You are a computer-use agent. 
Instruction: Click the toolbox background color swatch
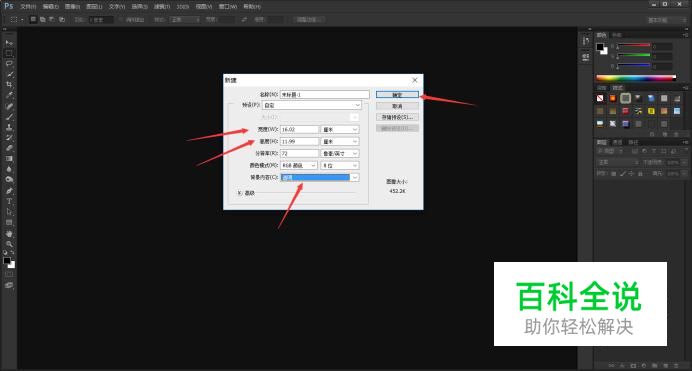pos(12,265)
